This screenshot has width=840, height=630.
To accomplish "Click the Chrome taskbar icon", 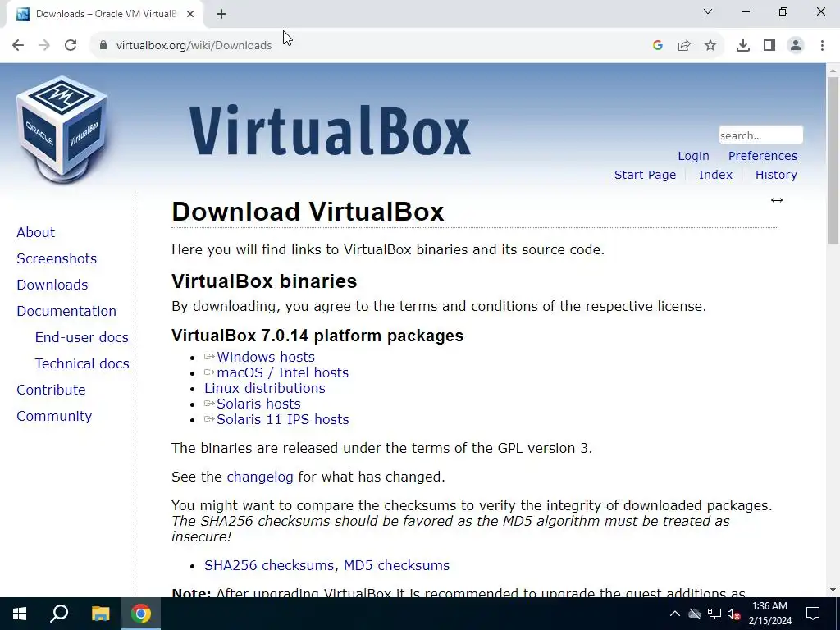I will tap(141, 614).
